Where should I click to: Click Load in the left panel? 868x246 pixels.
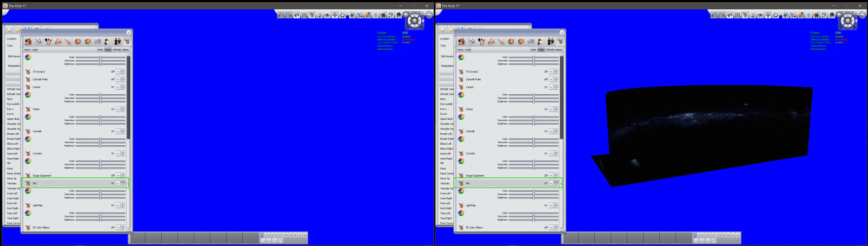35,49
